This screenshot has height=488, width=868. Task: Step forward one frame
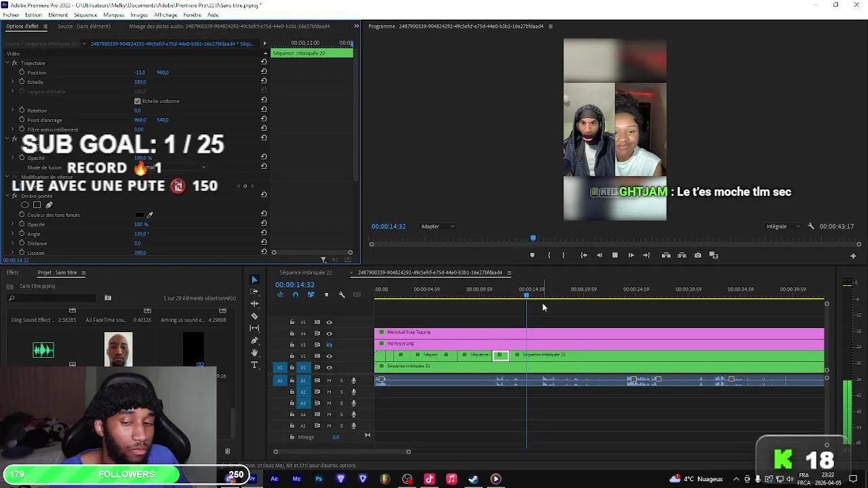[631, 255]
